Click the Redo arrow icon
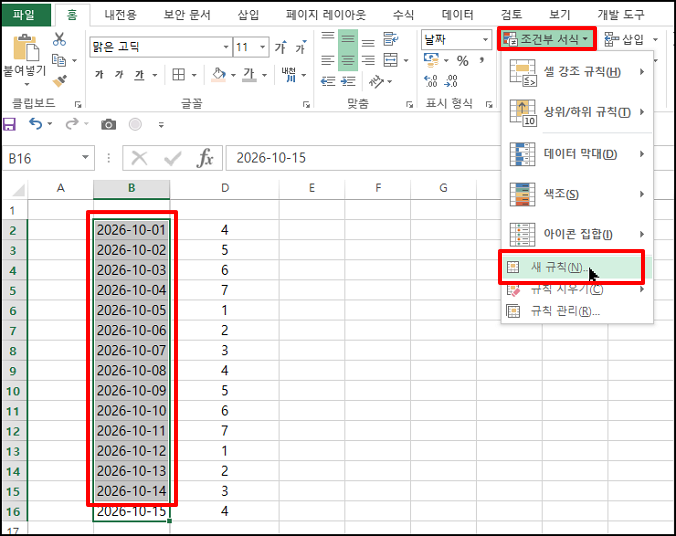Screen dimensions: 676x536 72,124
